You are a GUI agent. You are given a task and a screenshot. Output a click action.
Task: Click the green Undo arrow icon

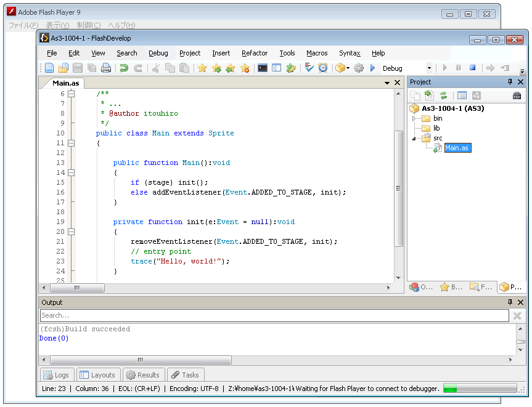[x=124, y=68]
